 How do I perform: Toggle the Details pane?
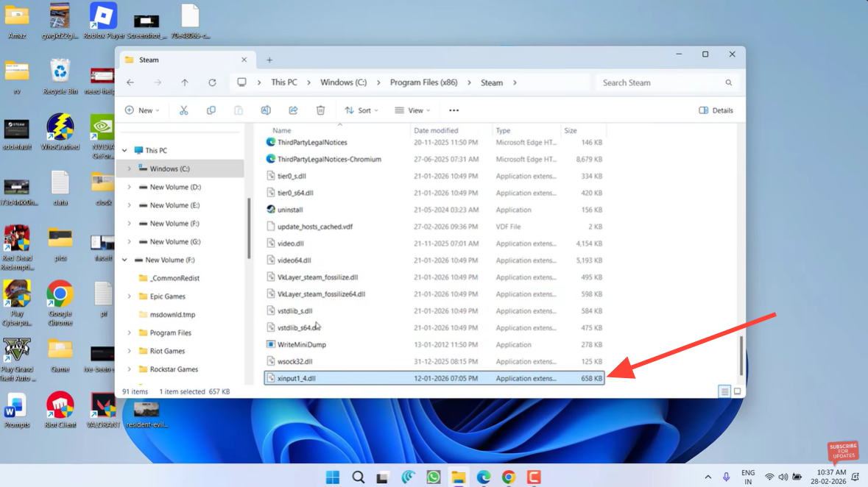point(716,110)
